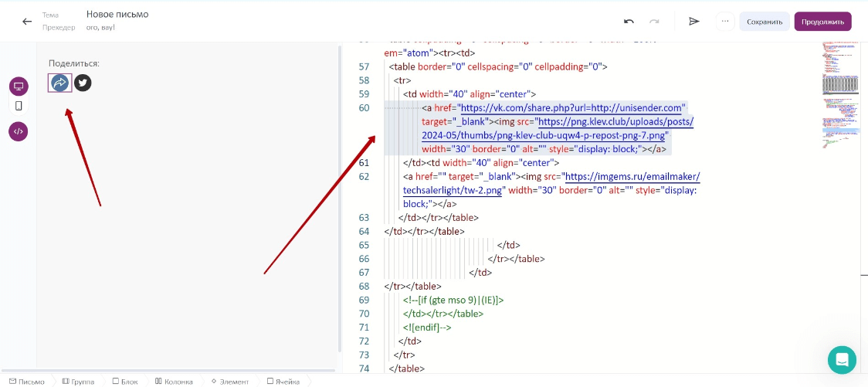The width and height of the screenshot is (868, 387).
Task: Click the preview horizontal scrollbar
Action: (168, 370)
